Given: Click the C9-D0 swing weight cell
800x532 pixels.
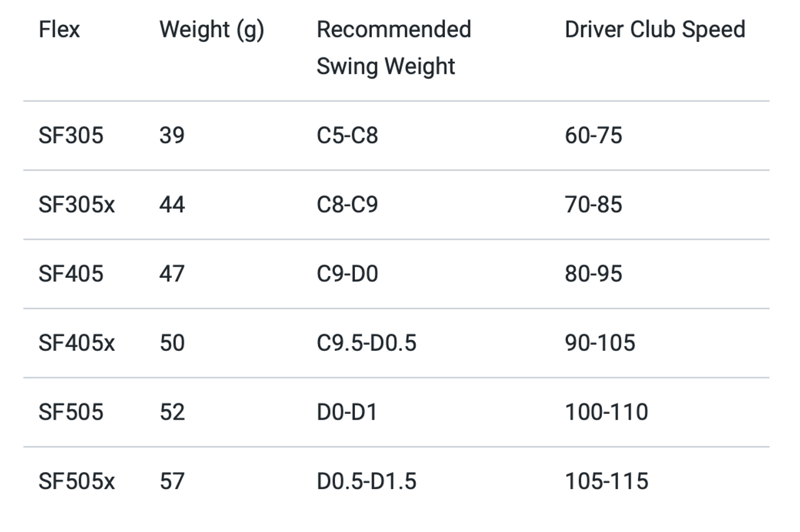Looking at the screenshot, I should tap(347, 273).
